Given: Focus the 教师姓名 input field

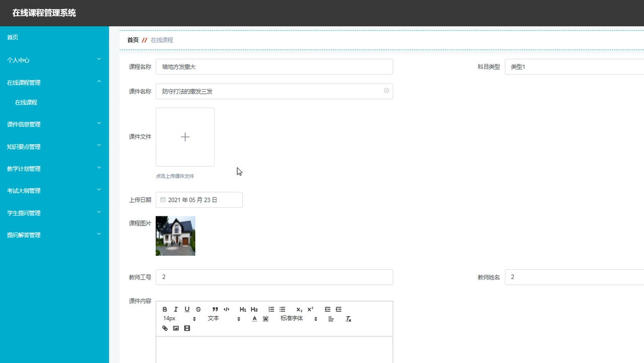Looking at the screenshot, I should (x=574, y=277).
